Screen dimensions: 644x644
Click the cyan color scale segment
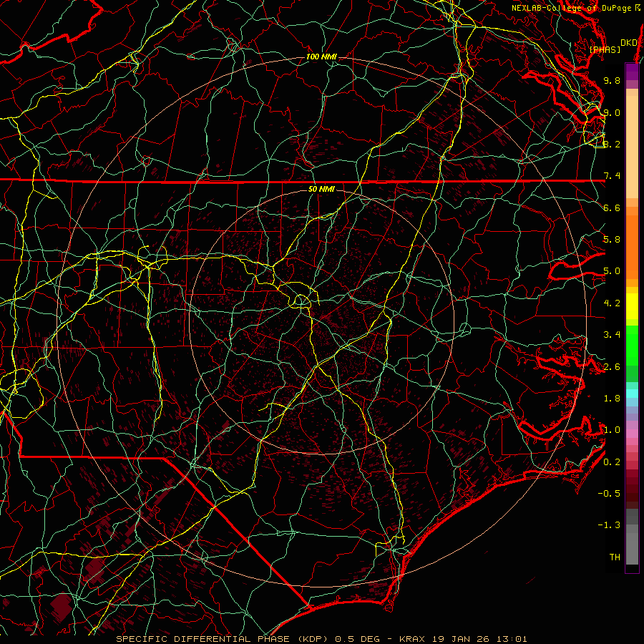tap(632, 394)
